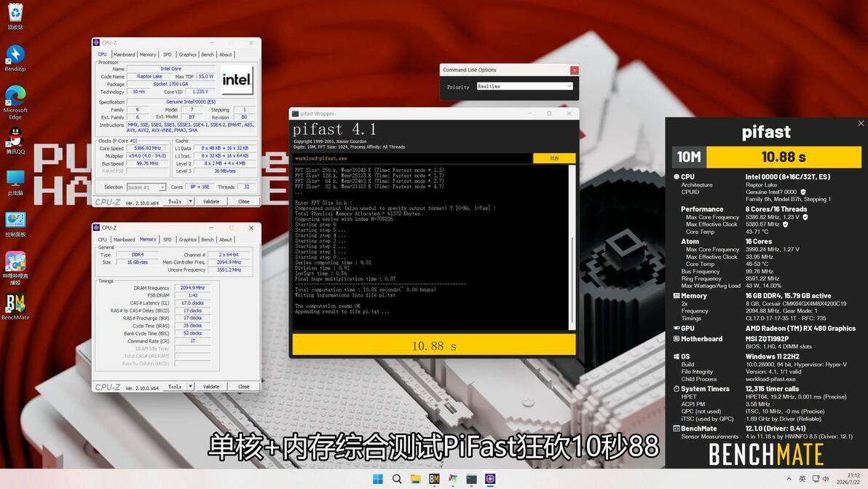
Task: Click the DRAM Frequency value 2094.9 MHz
Action: pyautogui.click(x=192, y=288)
